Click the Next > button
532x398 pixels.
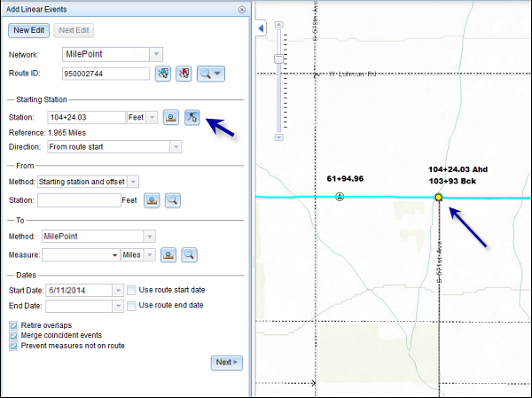click(227, 363)
